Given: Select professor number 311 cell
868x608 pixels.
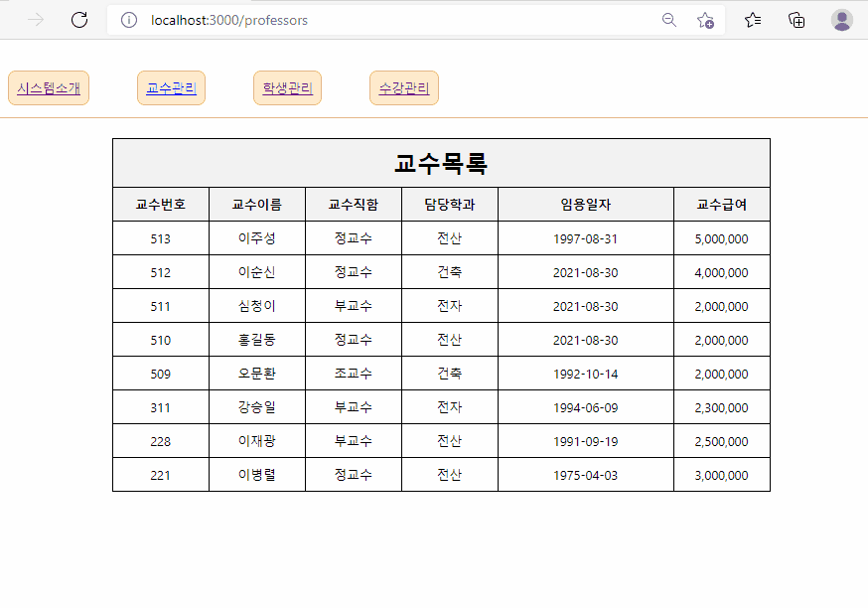Looking at the screenshot, I should [161, 407].
